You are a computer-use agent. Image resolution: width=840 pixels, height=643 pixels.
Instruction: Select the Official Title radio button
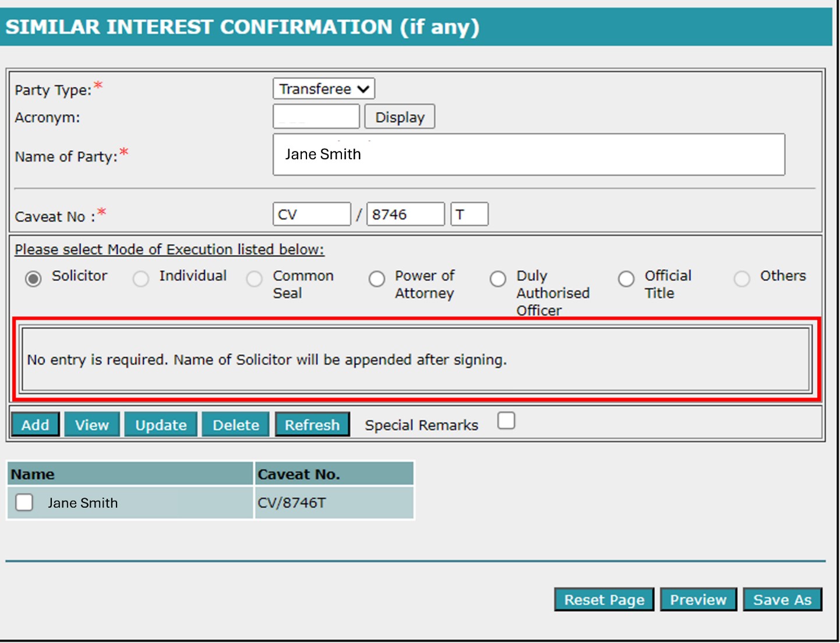626,279
